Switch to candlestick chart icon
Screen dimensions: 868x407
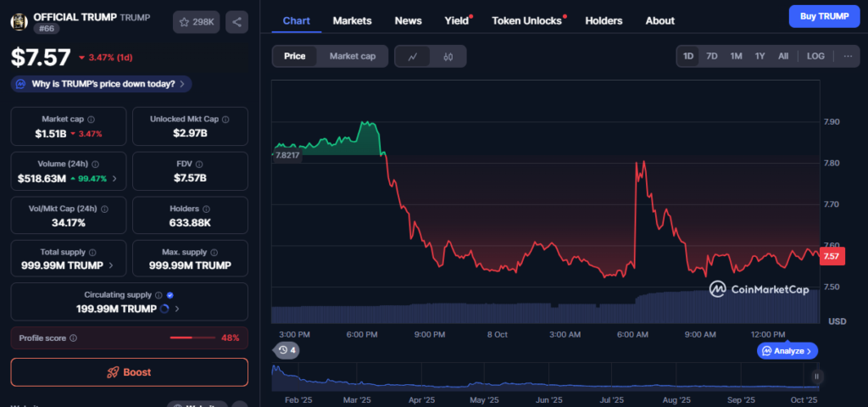click(448, 57)
